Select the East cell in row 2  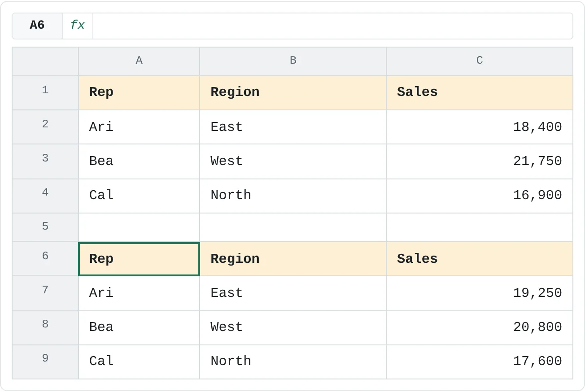[x=293, y=127]
